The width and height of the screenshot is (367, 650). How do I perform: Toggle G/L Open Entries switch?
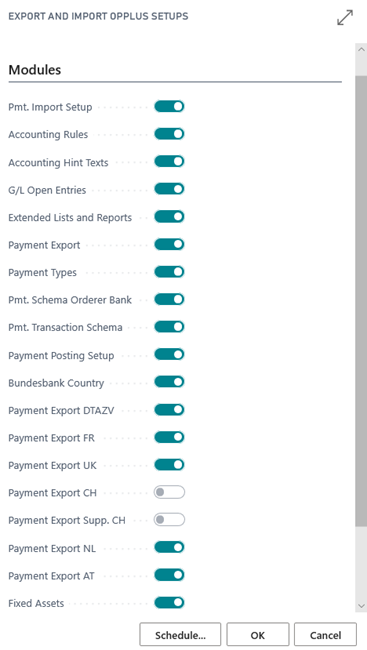click(x=169, y=189)
